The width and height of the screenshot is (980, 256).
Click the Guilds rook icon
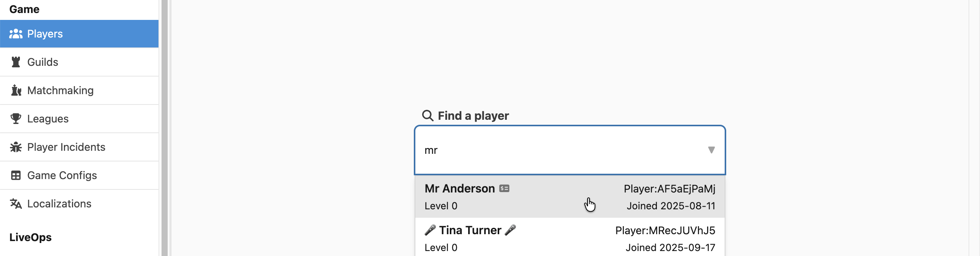click(x=16, y=62)
